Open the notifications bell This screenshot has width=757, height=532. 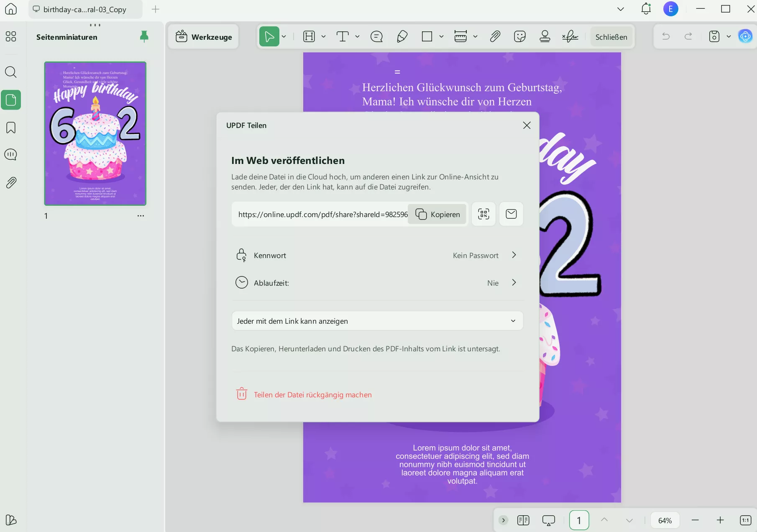[646, 9]
